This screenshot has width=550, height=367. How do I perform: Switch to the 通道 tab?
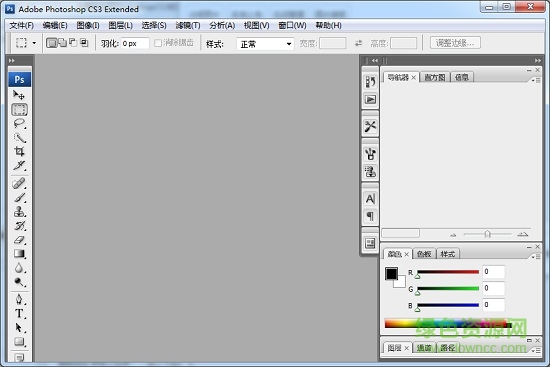(x=424, y=348)
